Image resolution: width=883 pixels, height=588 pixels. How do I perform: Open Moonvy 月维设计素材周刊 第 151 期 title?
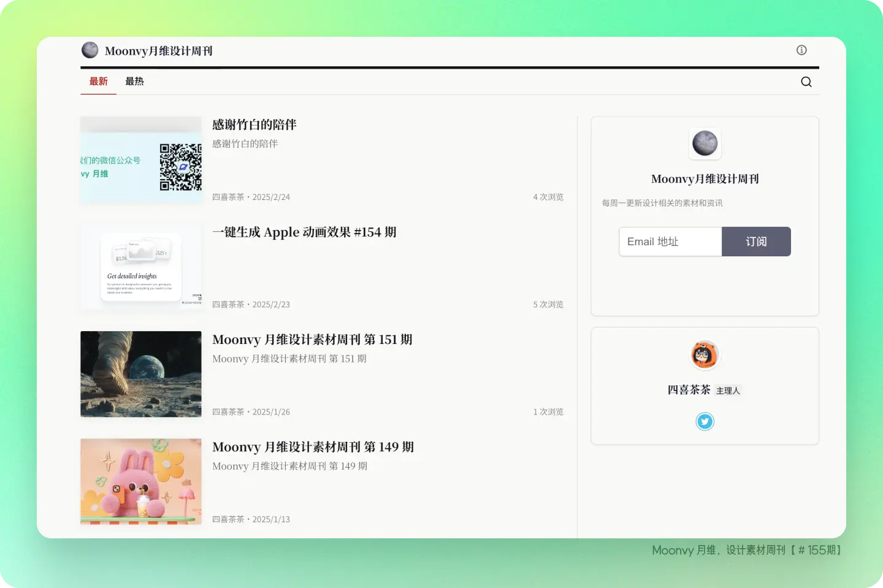coord(312,340)
